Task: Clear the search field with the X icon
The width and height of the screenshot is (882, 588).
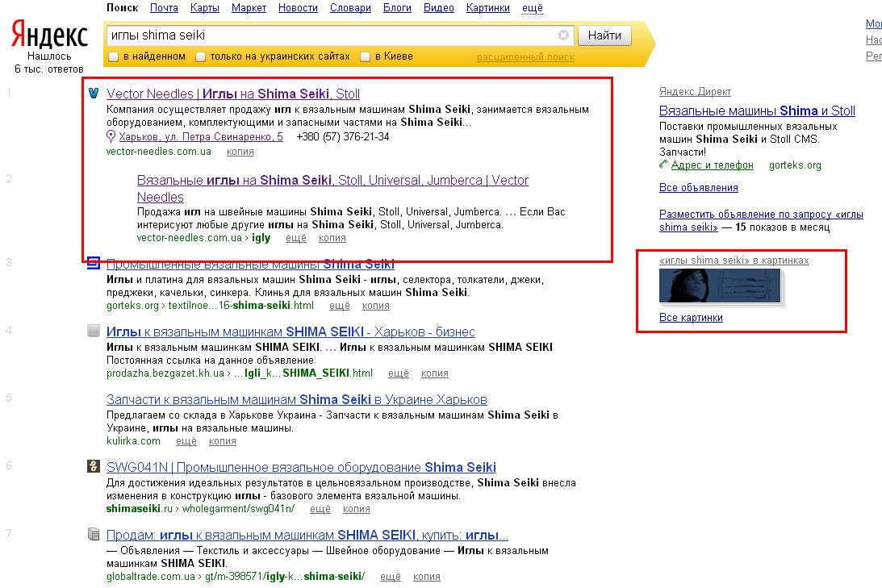Action: pos(563,35)
